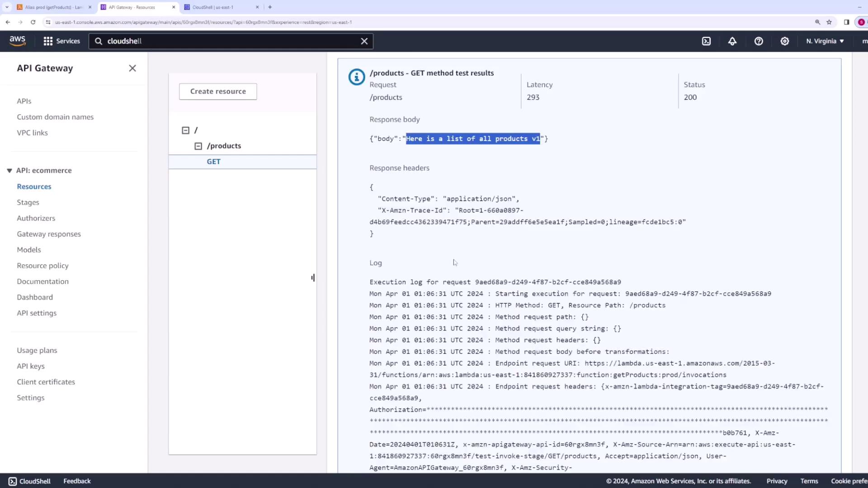This screenshot has height=488, width=868.
Task: Open the N. Virginia region dropdown
Action: coord(825,41)
